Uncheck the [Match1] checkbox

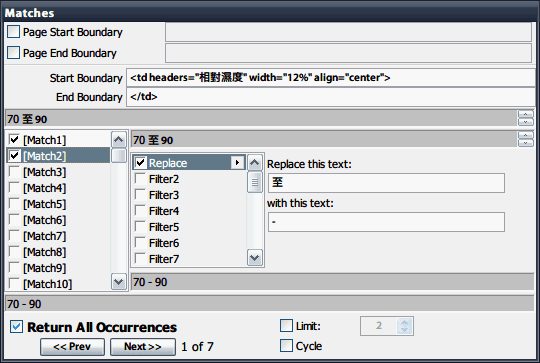[x=14, y=139]
